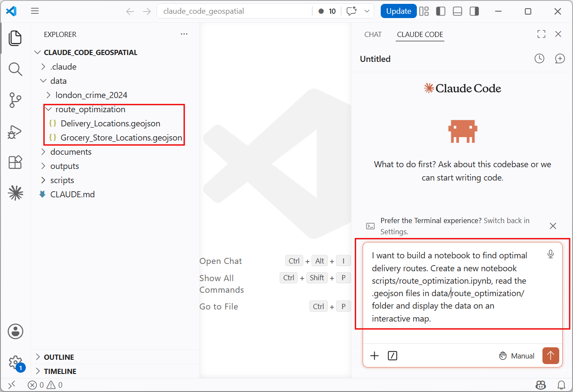Screen dimensions: 573x392
Task: Open the CLAUDE.md file
Action: click(x=72, y=194)
